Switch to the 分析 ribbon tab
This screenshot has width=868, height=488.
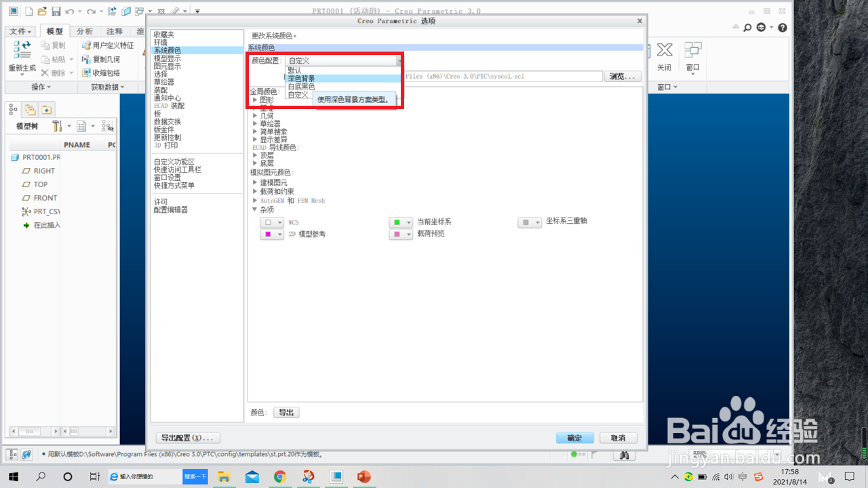point(84,31)
